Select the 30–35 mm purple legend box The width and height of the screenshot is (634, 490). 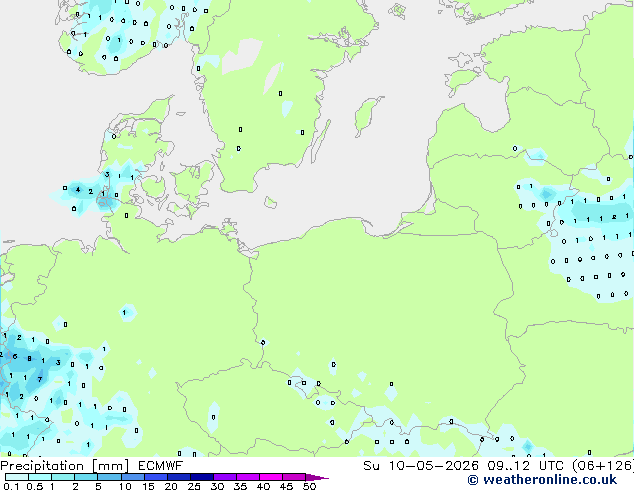pos(225,477)
